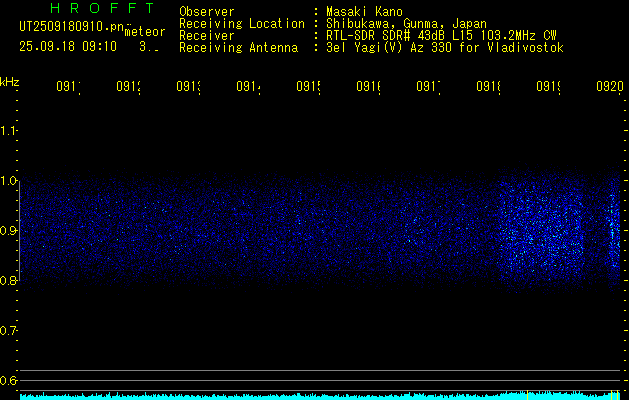Viewport: 629px width, 400px height.
Task: Click the 0915 time axis marker
Action: 308,87
